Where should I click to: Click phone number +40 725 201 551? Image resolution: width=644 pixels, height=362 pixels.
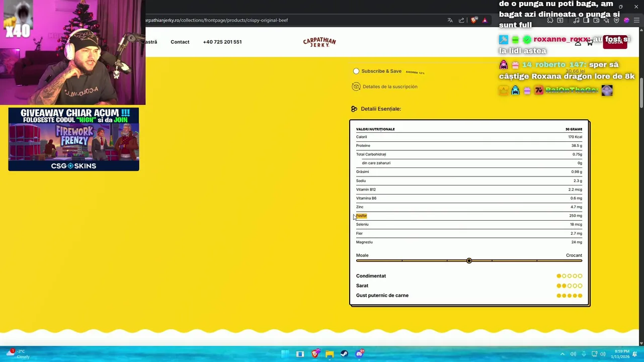[222, 42]
